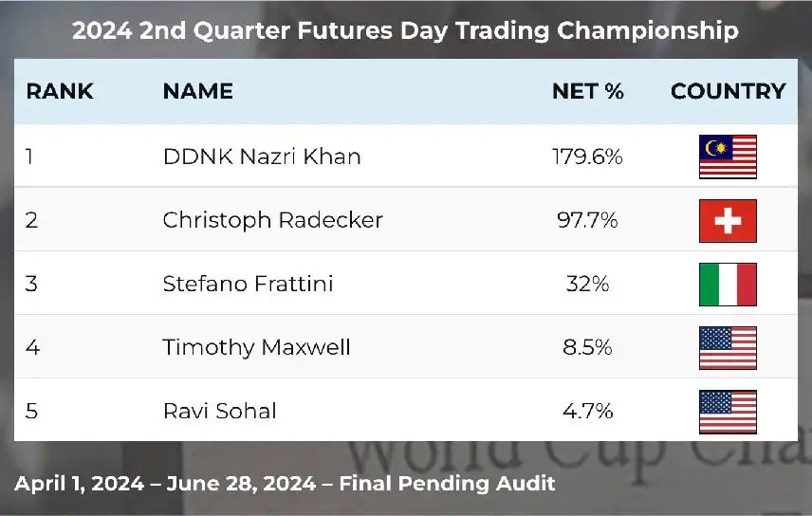Select trader name Ravi Sohal

pos(219,411)
